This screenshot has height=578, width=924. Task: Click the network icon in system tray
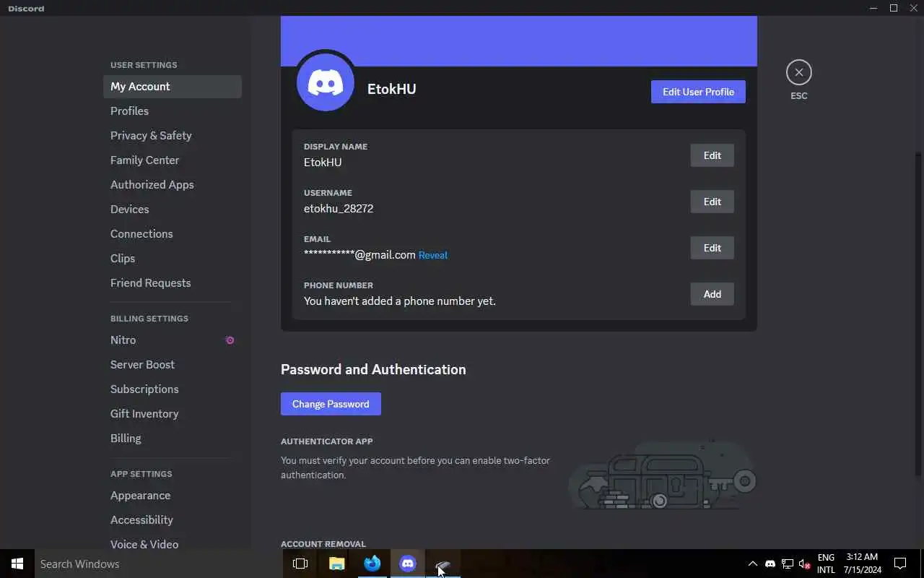(788, 564)
